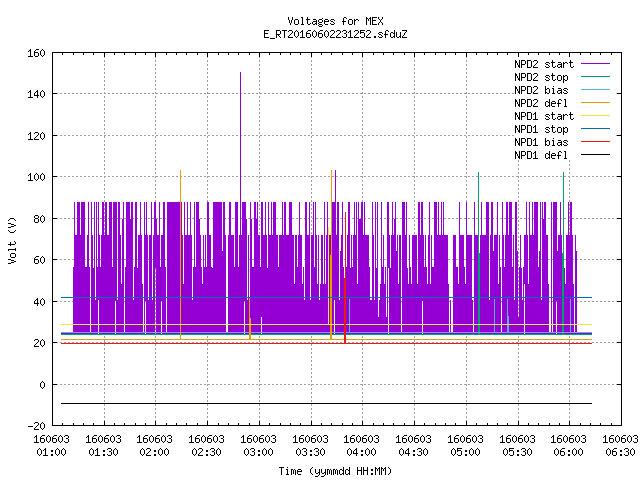Click the y-axis tick value 140
The height and width of the screenshot is (480, 640).
[36, 95]
